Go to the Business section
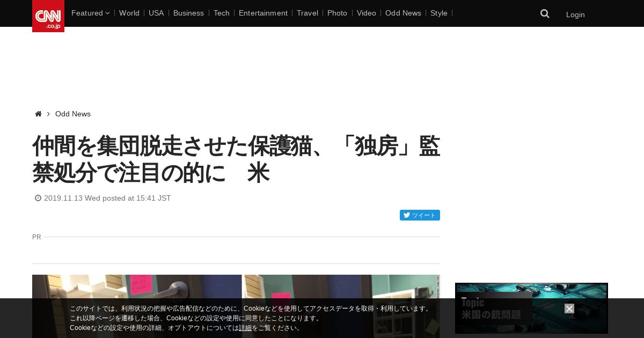Screen dimensions: 644x338 (x=188, y=13)
